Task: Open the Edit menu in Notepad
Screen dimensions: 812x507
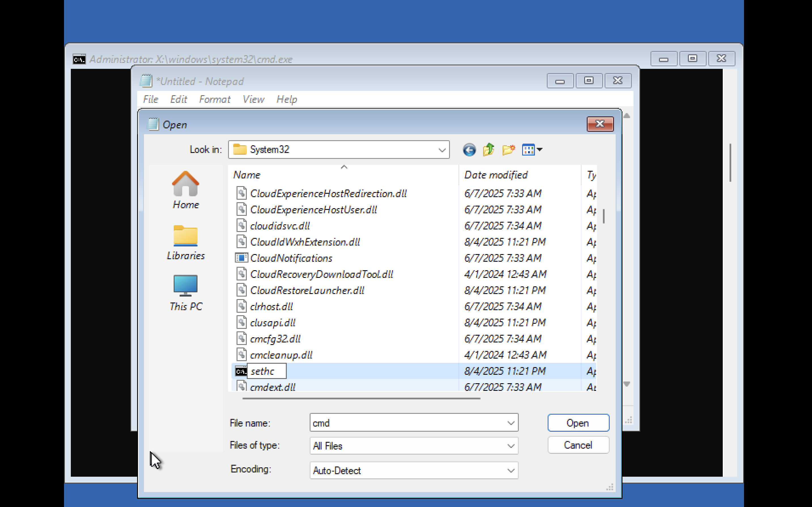Action: click(x=178, y=99)
